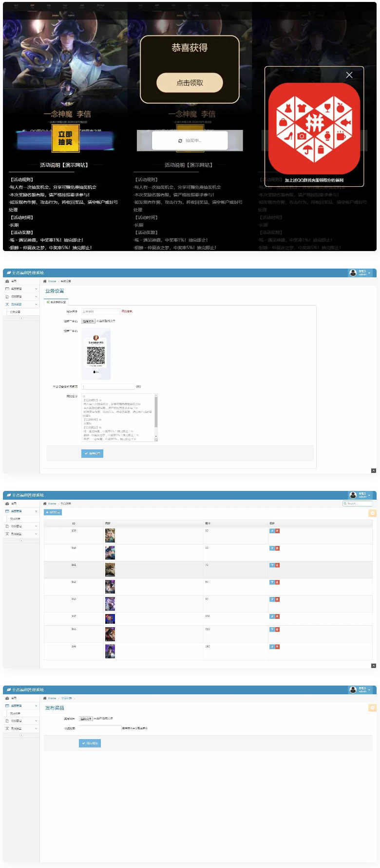This screenshot has height=868, width=380.
Task: Click the 点击领取 claim button
Action: pyautogui.click(x=190, y=83)
